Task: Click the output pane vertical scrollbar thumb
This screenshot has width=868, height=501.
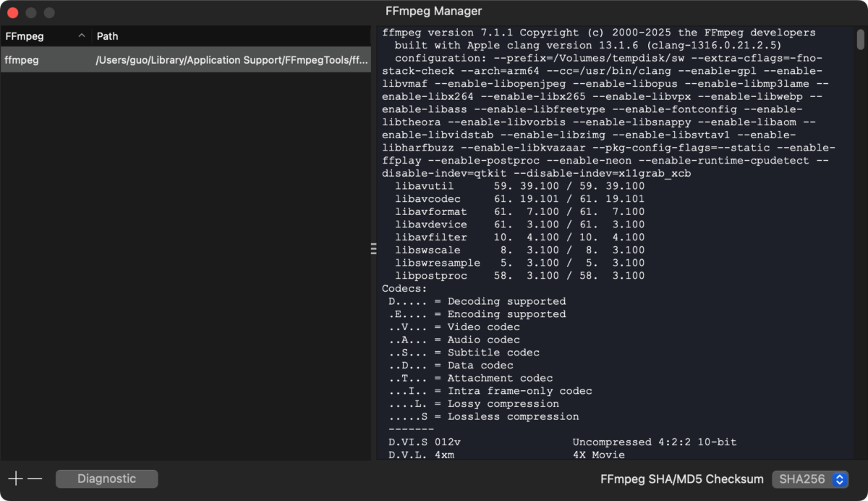Action: (861, 40)
